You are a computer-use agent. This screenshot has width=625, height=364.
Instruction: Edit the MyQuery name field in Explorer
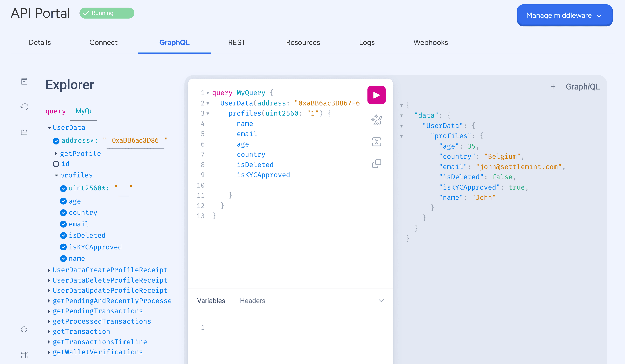[84, 111]
